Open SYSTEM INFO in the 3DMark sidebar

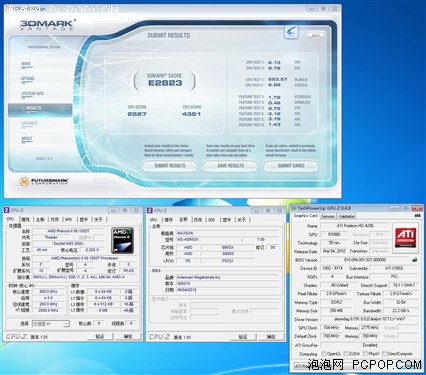pyautogui.click(x=32, y=94)
